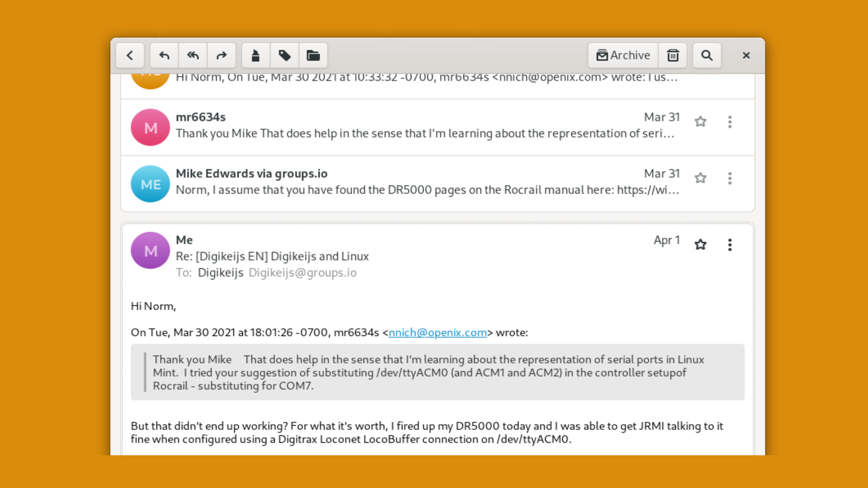Forward this conversation
868x488 pixels.
tap(222, 55)
